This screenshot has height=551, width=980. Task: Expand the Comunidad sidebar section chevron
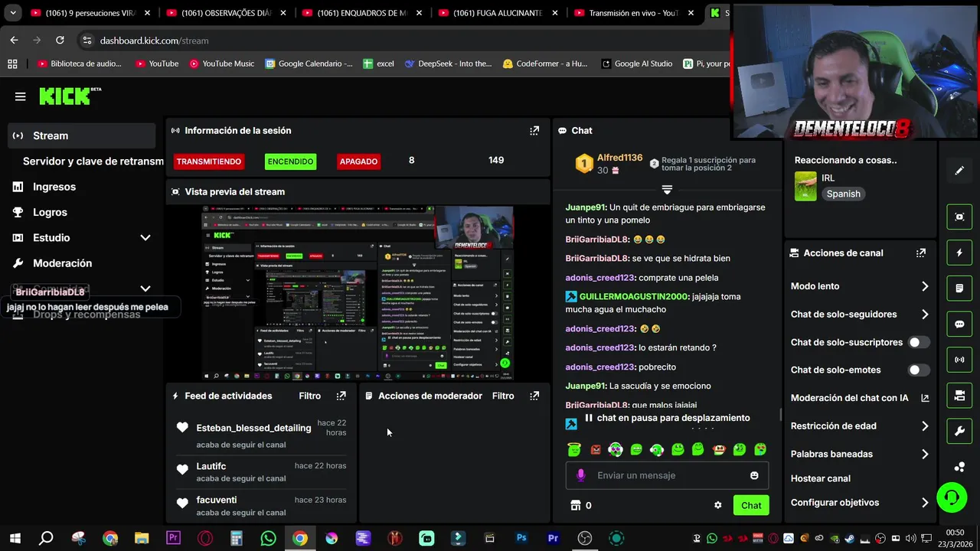click(145, 289)
